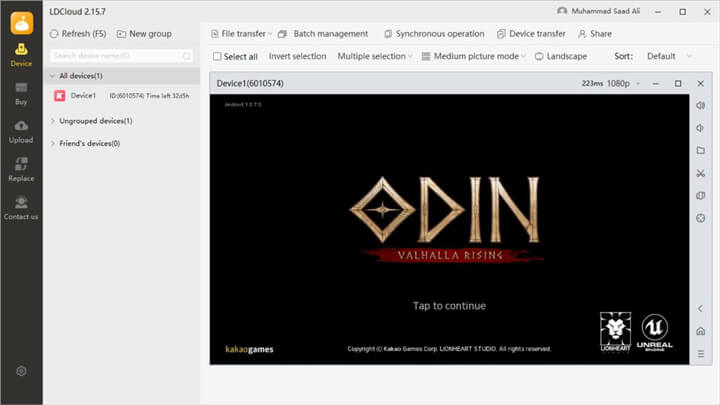The width and height of the screenshot is (720, 405).
Task: Expand the Friend's devices(0) group
Action: pos(52,143)
